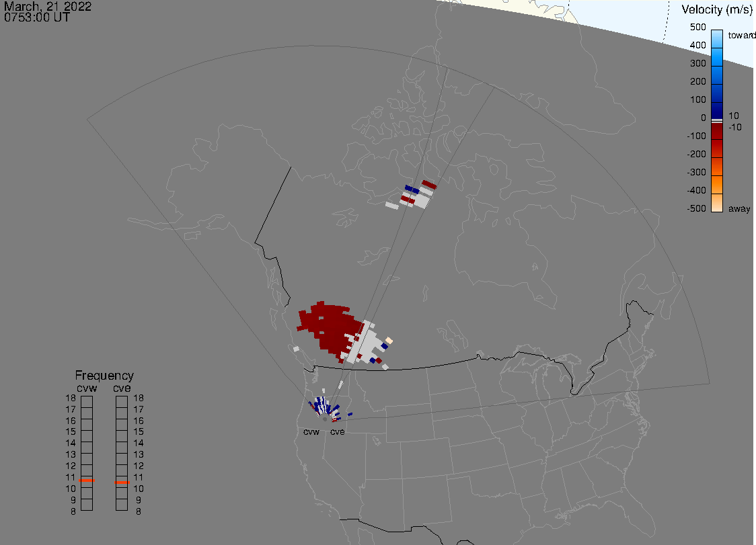Click the 0753:00 UT timestamp

(x=37, y=17)
